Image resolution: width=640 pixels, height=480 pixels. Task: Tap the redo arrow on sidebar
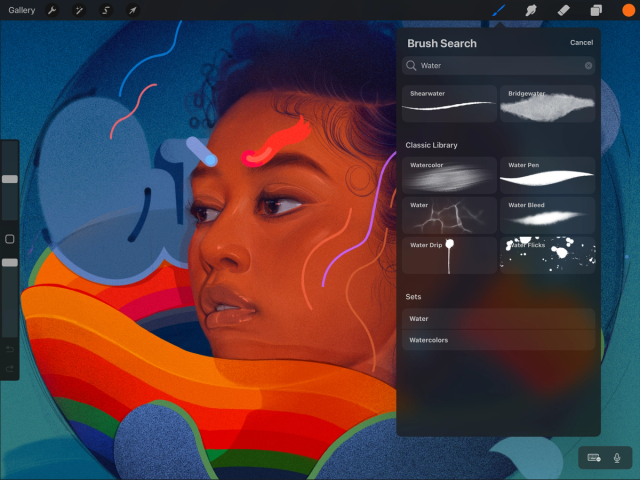[x=10, y=369]
